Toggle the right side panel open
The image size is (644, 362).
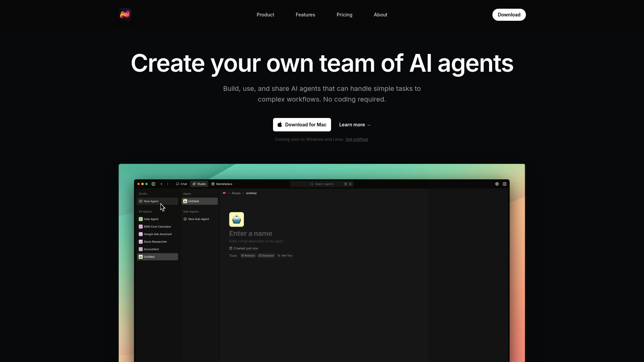point(504,184)
